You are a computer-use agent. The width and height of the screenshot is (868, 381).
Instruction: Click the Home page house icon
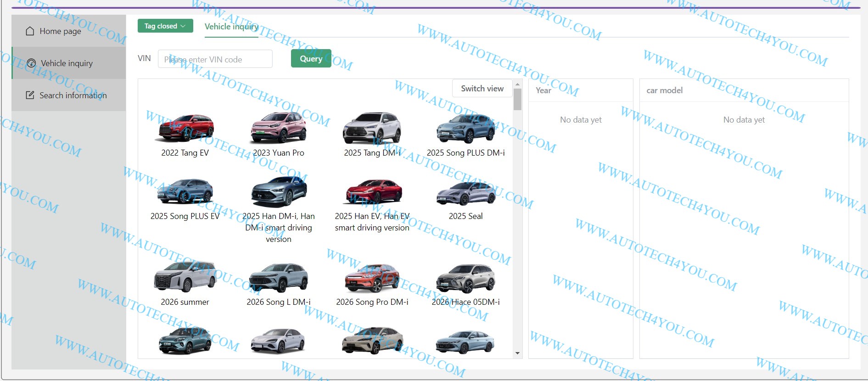(30, 31)
